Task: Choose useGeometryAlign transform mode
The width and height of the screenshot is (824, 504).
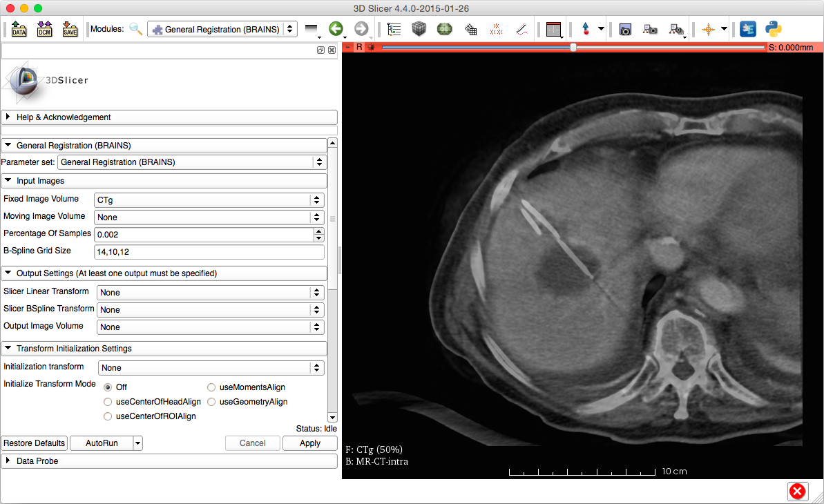Action: tap(212, 402)
